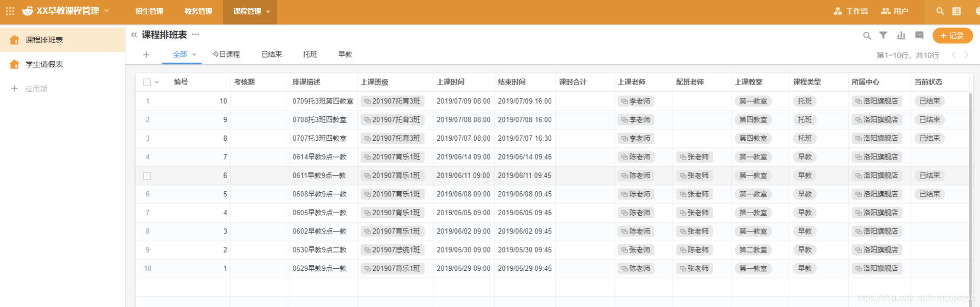Click 第二教室 tag in row 0530
Screen dimensions: 980x307
[753, 250]
